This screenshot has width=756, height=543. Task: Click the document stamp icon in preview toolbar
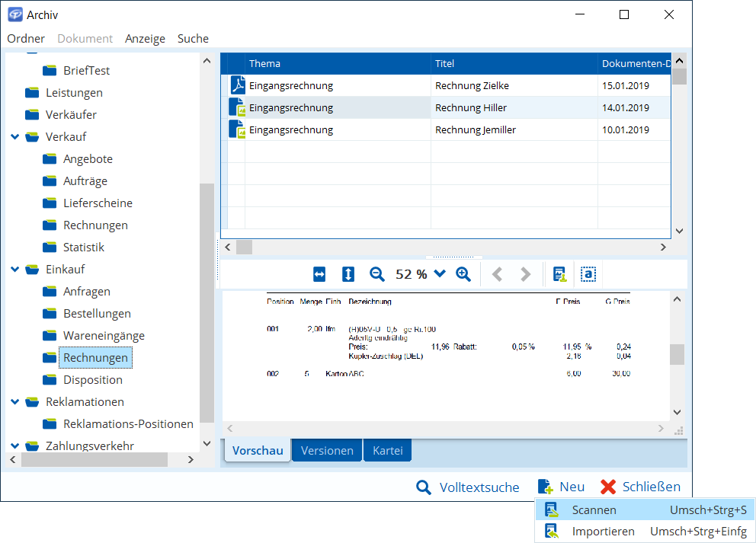point(560,274)
